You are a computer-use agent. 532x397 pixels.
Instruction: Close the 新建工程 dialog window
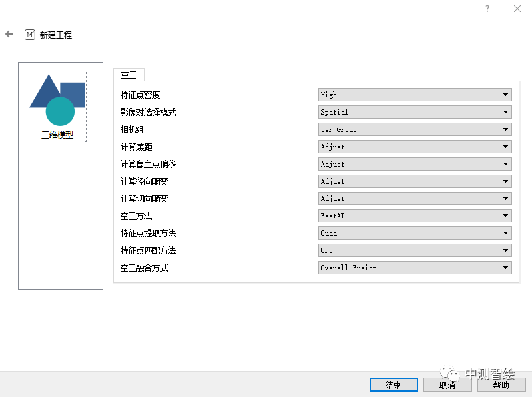517,9
